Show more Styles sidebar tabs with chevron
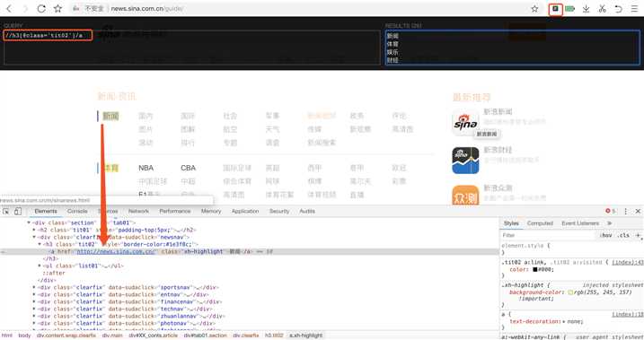 click(610, 223)
